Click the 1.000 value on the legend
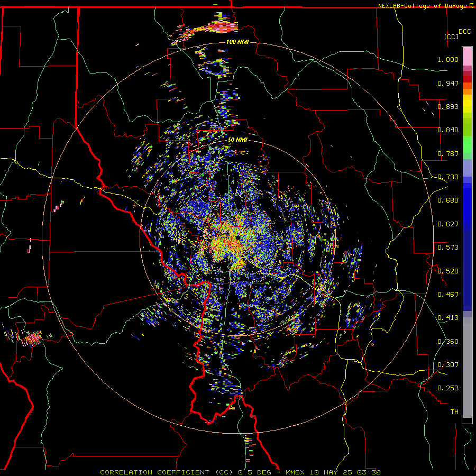The width and height of the screenshot is (476, 476). (x=448, y=59)
